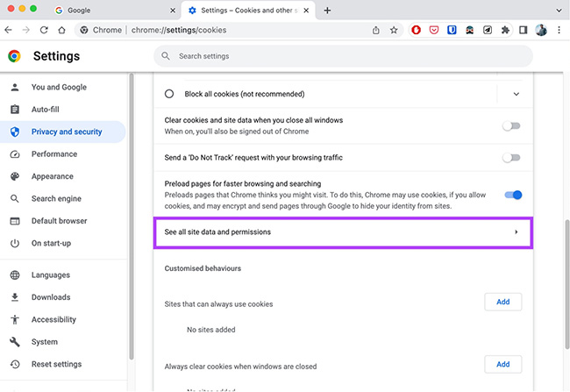Select Privacy and security in sidebar

pos(62,132)
